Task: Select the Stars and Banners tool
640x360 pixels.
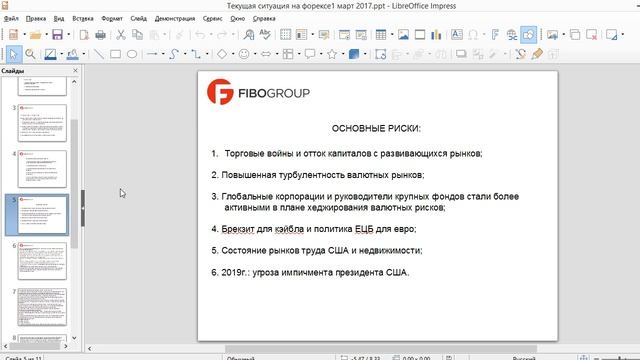Action: [332, 54]
